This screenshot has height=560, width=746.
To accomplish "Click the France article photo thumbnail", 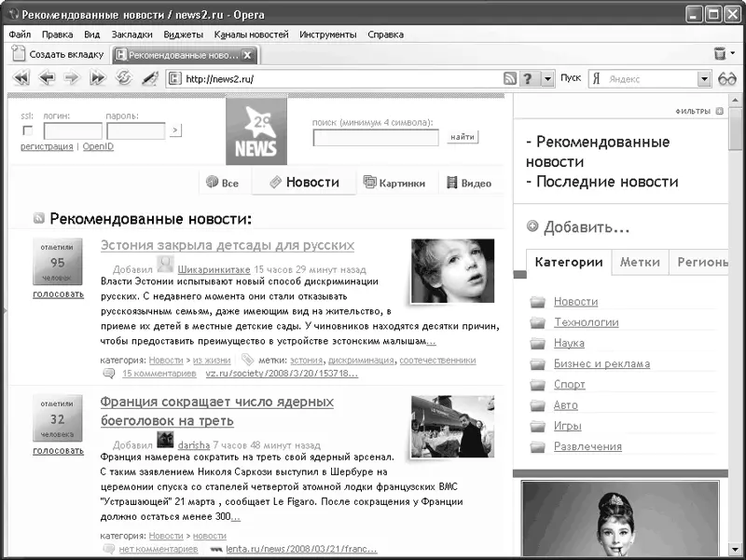I will pos(452,427).
